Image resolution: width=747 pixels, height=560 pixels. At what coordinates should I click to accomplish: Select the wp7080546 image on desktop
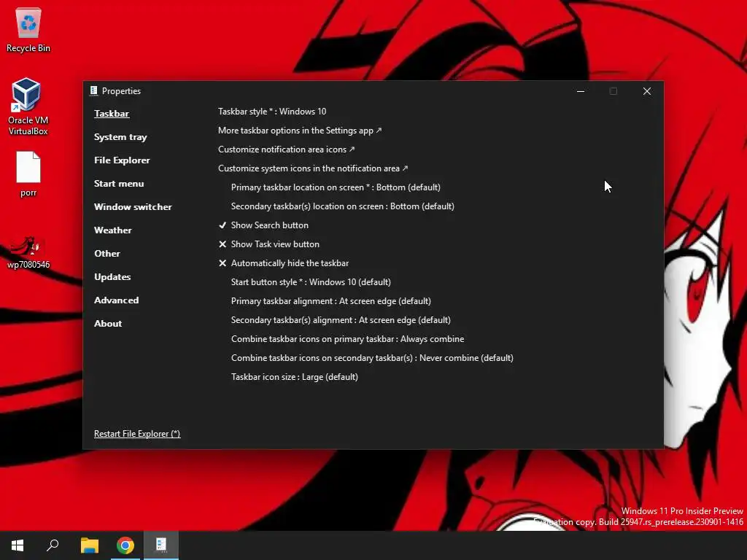(28, 252)
